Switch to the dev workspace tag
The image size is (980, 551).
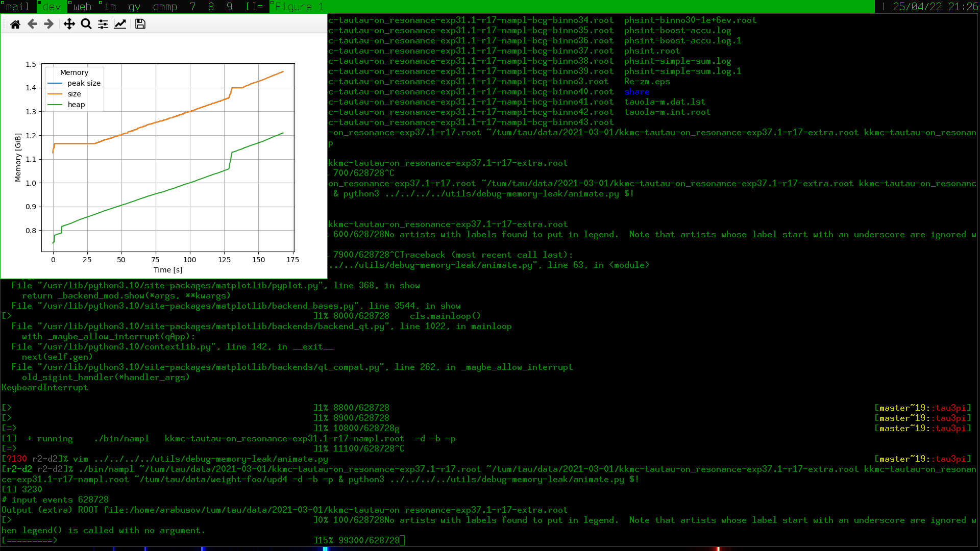pos(51,7)
